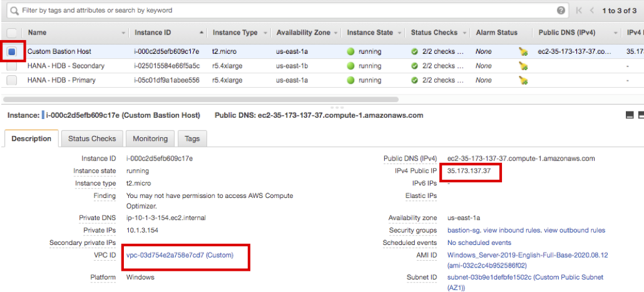Open the Name column dropdown arrow
Viewport: 644px width, 292px height.
pyautogui.click(x=123, y=33)
